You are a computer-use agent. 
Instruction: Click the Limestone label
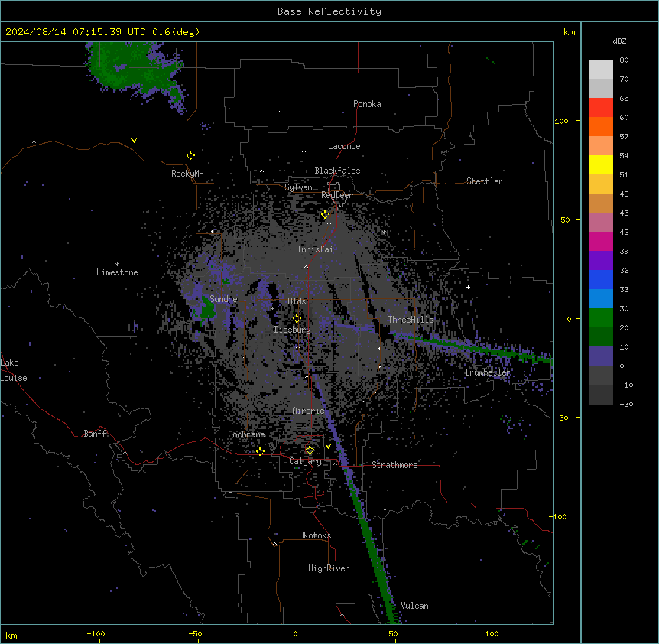[117, 272]
